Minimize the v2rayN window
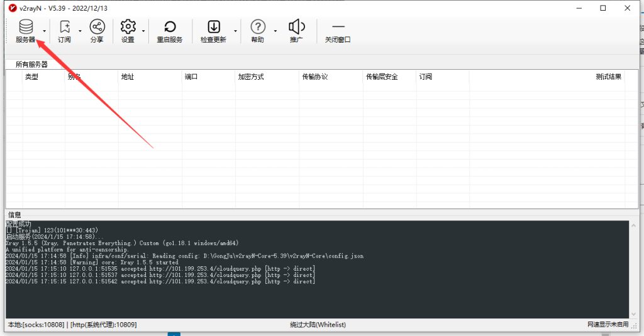644x336 pixels. [x=579, y=8]
